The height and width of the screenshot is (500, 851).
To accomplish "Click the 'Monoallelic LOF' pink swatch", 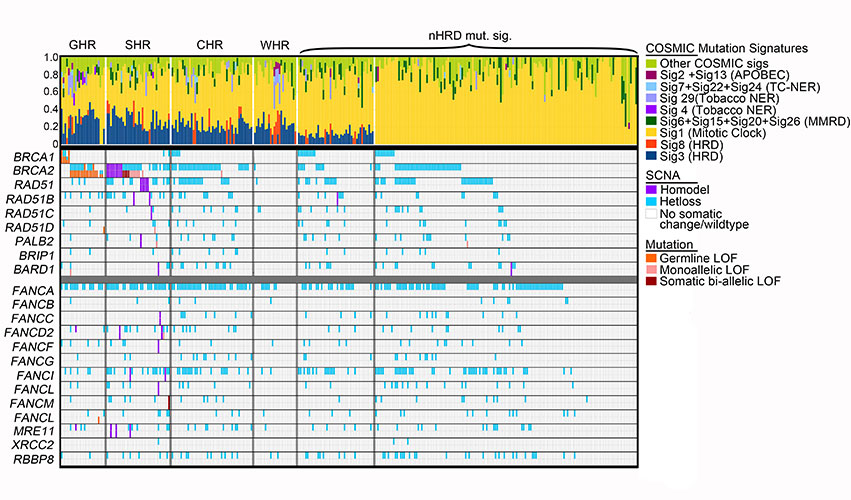I will click(651, 270).
